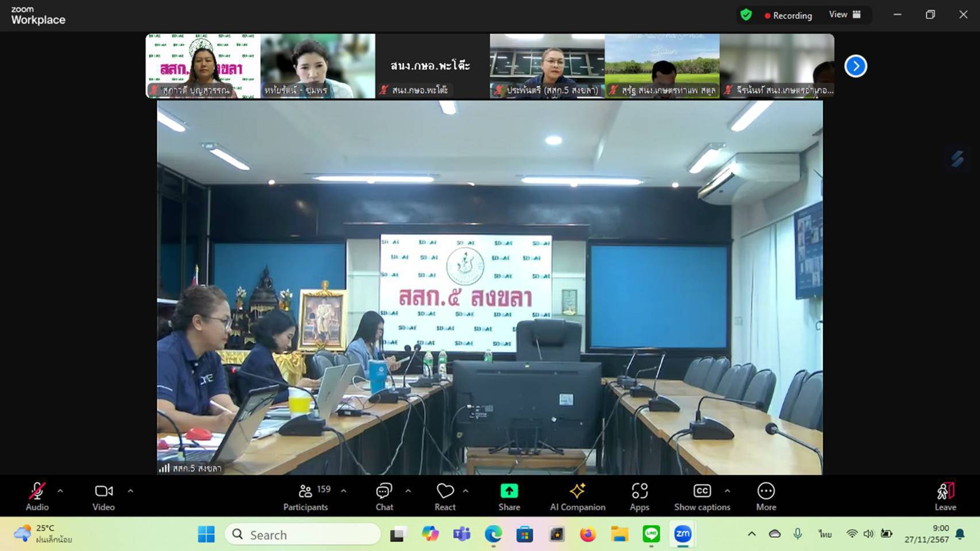Open the Zoom Apps menu
980x551 pixels.
(x=639, y=496)
